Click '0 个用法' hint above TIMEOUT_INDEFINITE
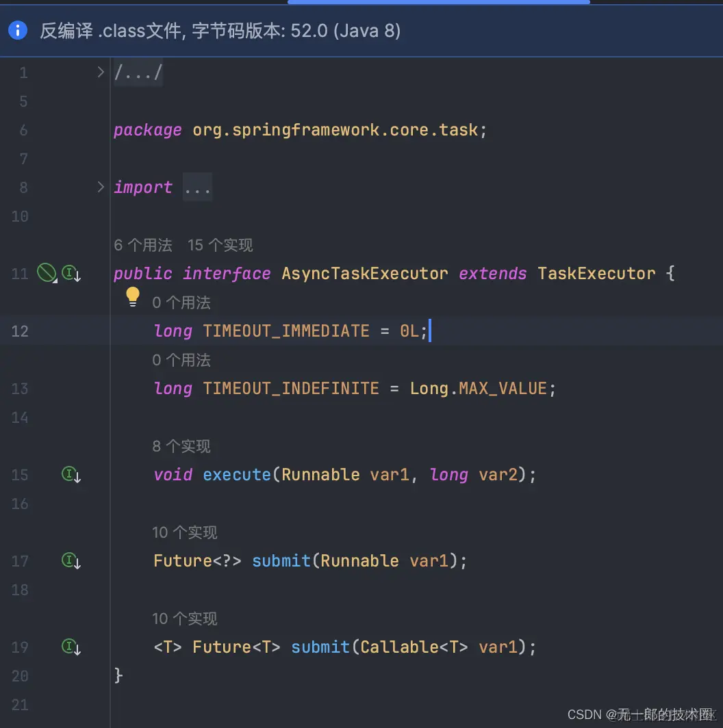Image resolution: width=723 pixels, height=728 pixels. coord(181,361)
